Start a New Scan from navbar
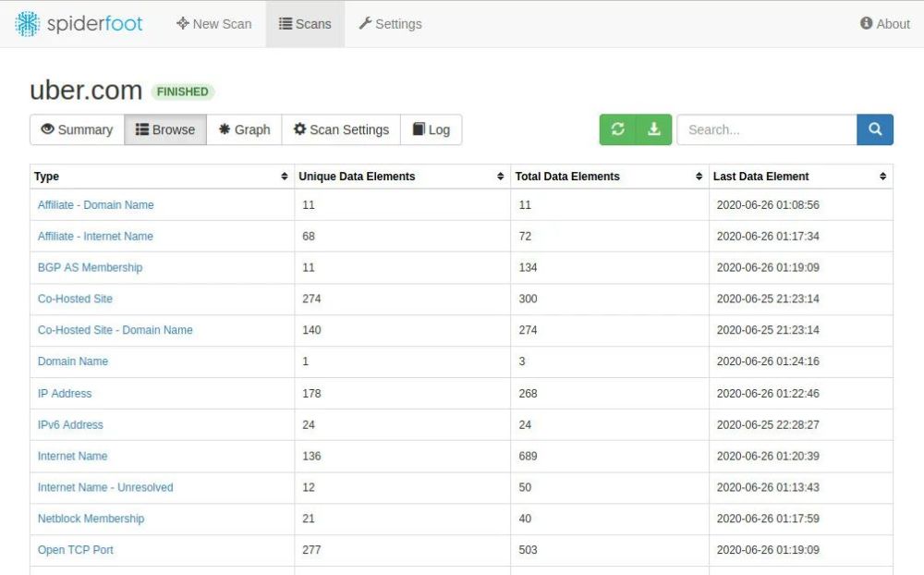This screenshot has height=575, width=924. click(x=213, y=24)
